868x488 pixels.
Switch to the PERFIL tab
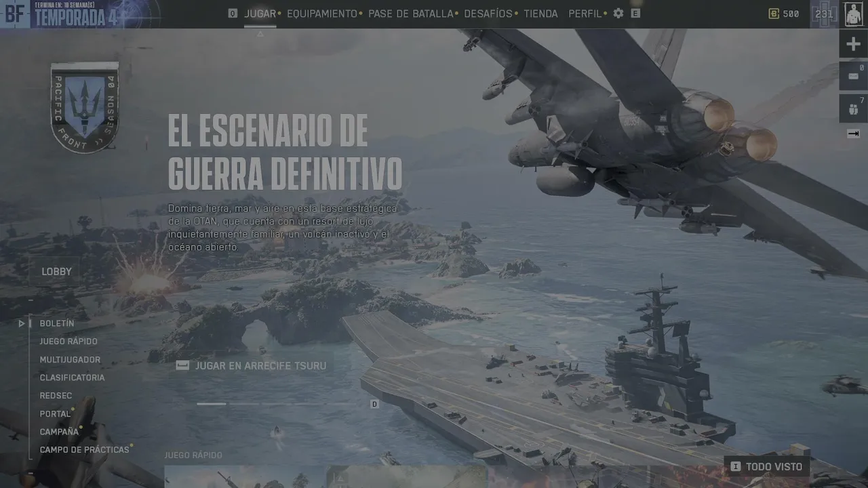coord(585,14)
